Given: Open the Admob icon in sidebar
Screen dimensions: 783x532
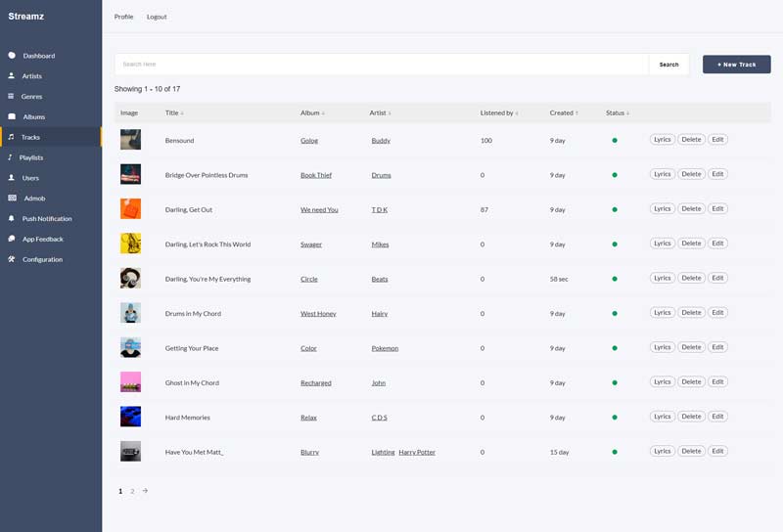Looking at the screenshot, I should pyautogui.click(x=12, y=198).
